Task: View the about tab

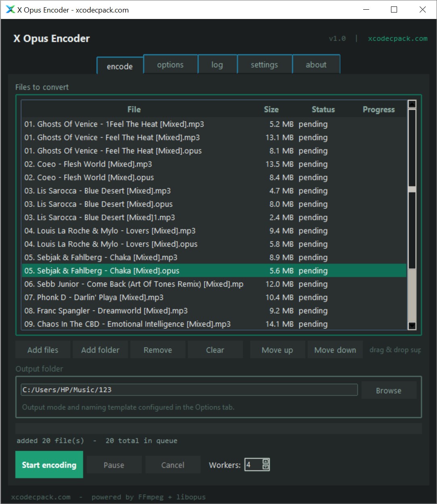Action: point(316,64)
